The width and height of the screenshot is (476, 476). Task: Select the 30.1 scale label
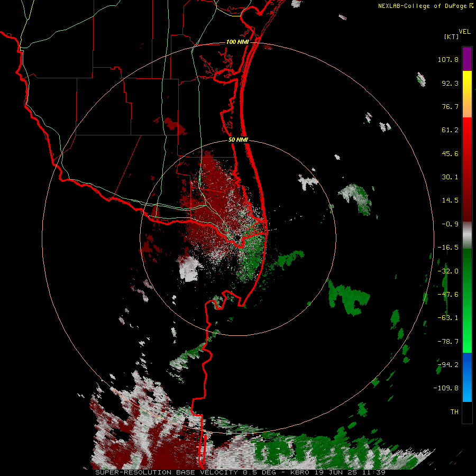pyautogui.click(x=450, y=177)
